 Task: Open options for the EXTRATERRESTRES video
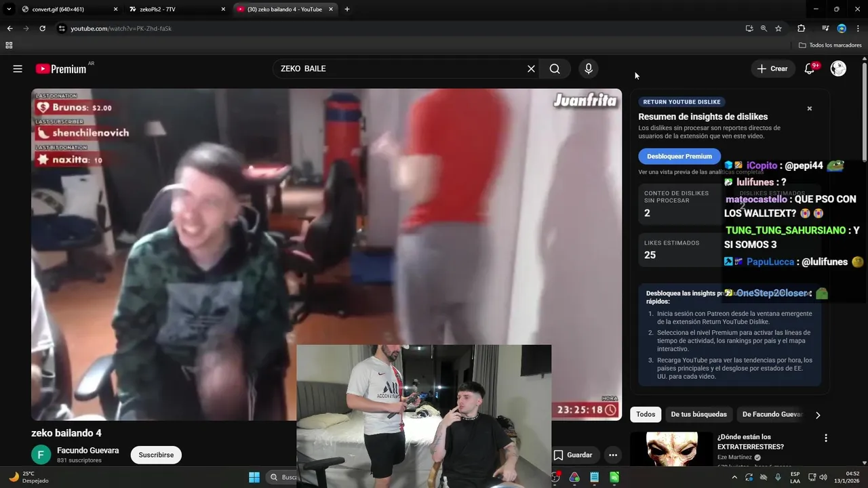[825, 438]
